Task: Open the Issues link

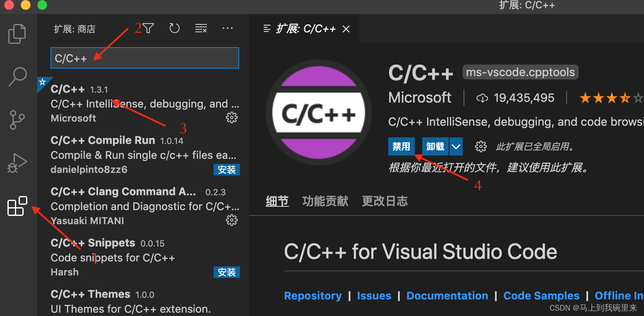Action: click(374, 296)
